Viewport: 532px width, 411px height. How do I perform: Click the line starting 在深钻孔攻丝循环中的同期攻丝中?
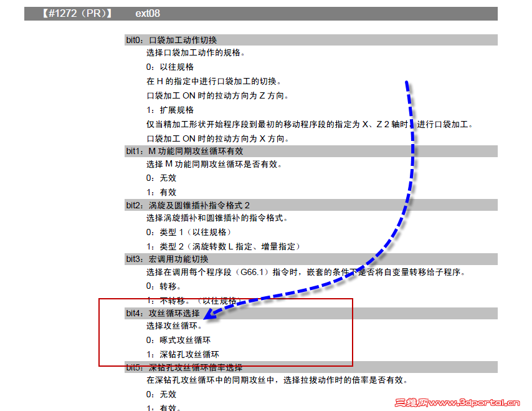(277, 380)
